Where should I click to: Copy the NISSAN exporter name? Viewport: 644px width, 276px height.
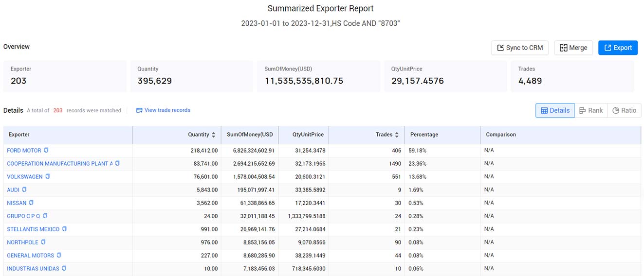[x=31, y=203]
